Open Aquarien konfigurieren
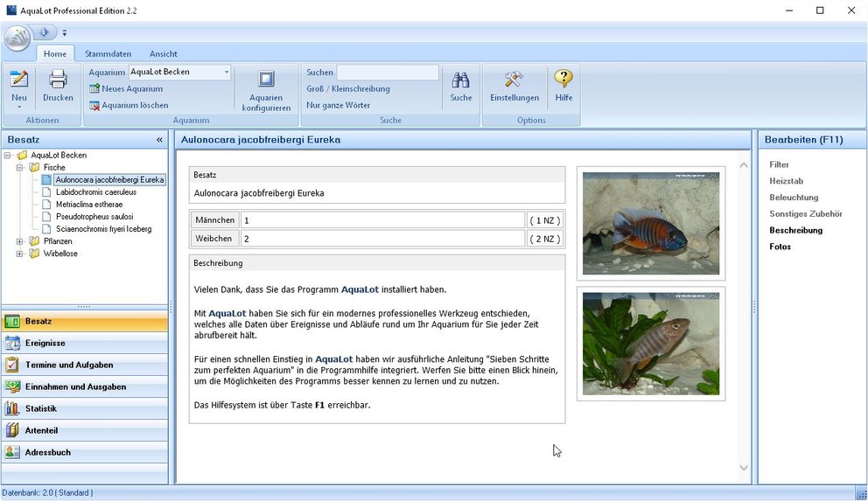This screenshot has width=868, height=501. 266,91
